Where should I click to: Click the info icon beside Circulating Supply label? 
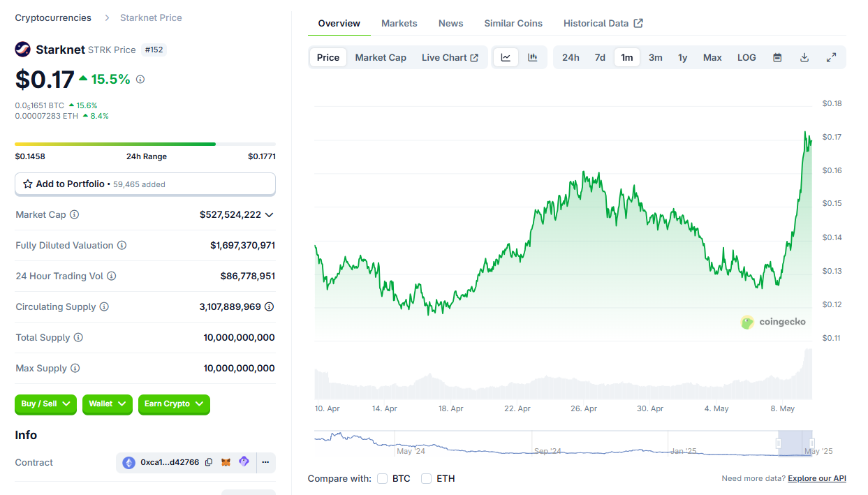tap(104, 307)
